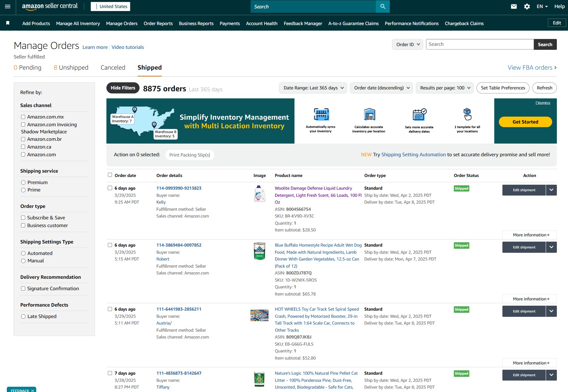Viewport: 568px width, 392px height.
Task: Open the Hot Wheels track set thumbnail
Action: coord(259,315)
